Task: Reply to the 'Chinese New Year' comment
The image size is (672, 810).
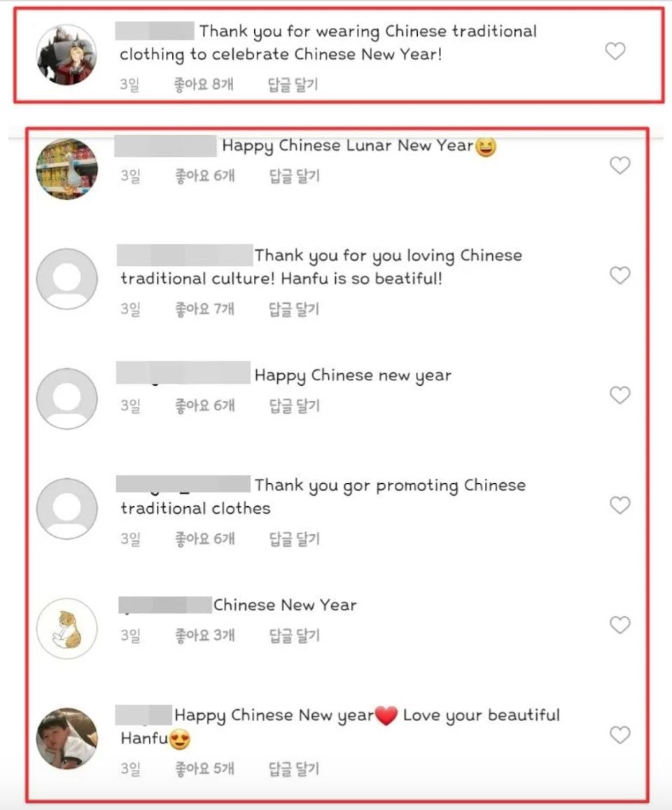Action: tap(295, 636)
